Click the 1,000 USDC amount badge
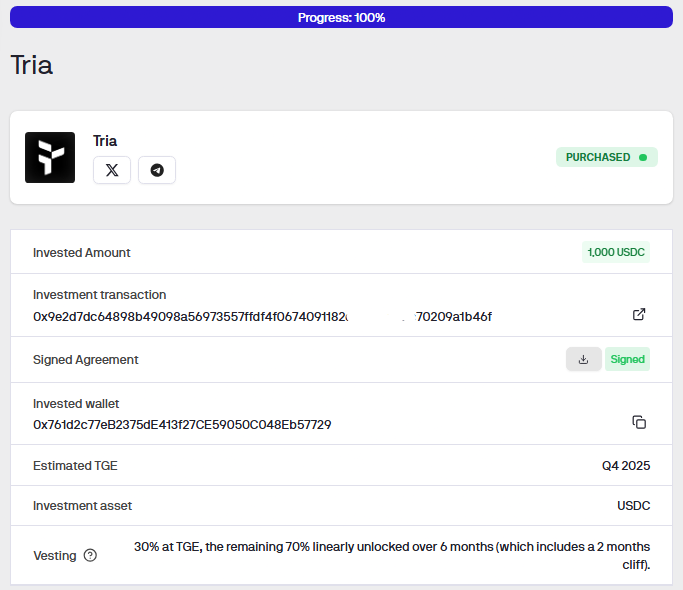Image resolution: width=683 pixels, height=590 pixels. [616, 252]
